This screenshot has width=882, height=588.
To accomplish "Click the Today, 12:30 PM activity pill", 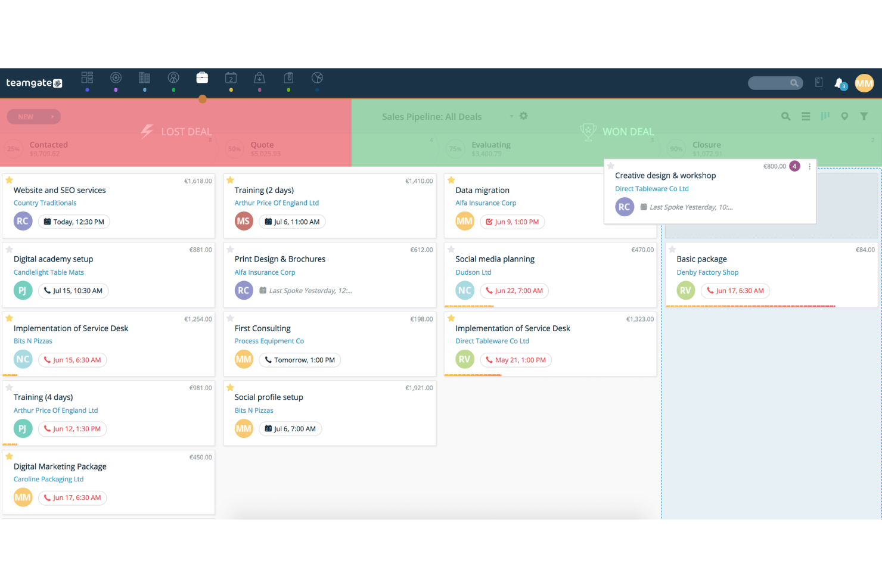I will 74,222.
